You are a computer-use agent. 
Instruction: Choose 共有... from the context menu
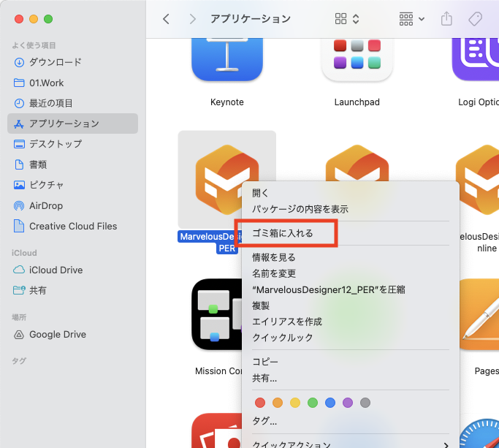351,379
